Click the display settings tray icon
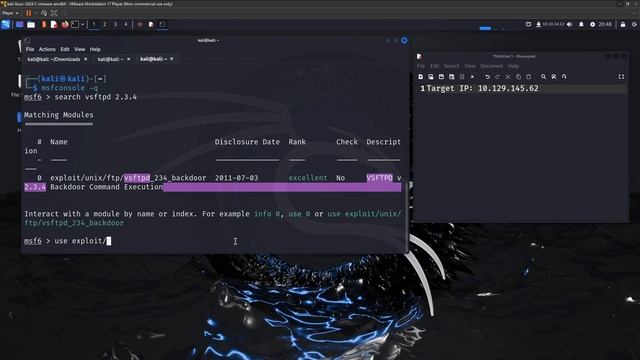The height and width of the screenshot is (360, 640). tap(528, 24)
